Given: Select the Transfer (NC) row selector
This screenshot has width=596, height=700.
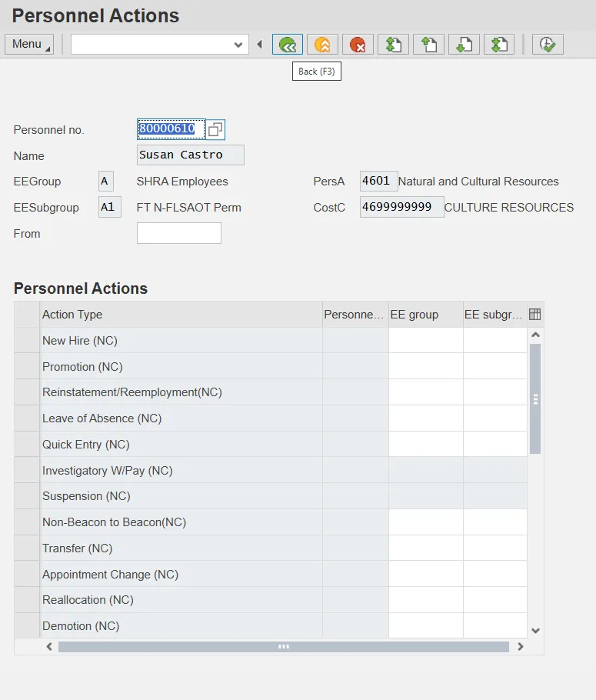Looking at the screenshot, I should (x=27, y=548).
